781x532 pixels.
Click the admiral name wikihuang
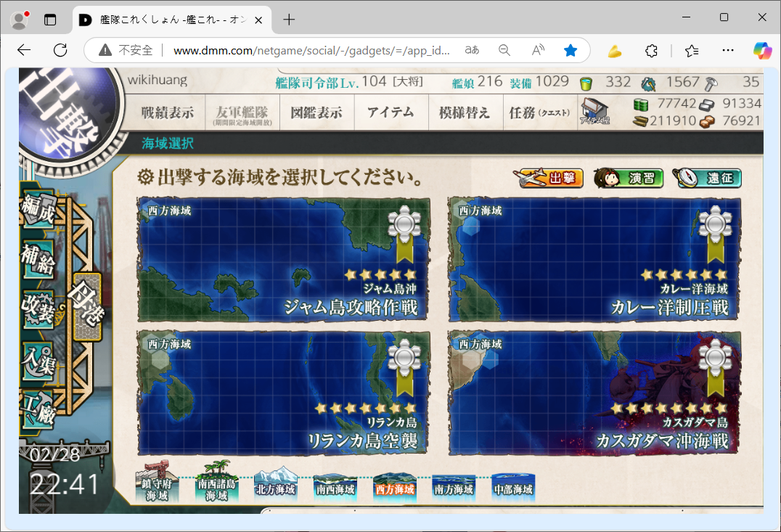click(x=158, y=80)
